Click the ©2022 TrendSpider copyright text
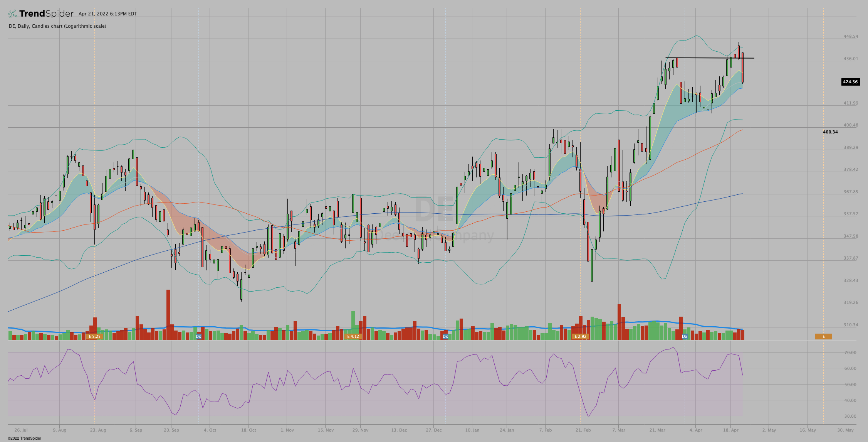The width and height of the screenshot is (868, 442). pyautogui.click(x=24, y=438)
